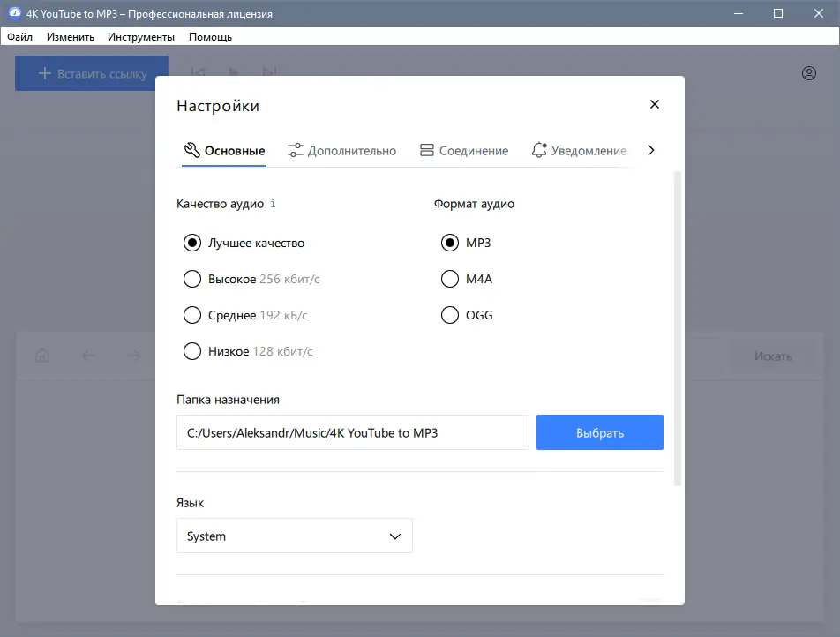This screenshot has height=637, width=840.
Task: Click the server icon on Соединение tab
Action: [426, 150]
